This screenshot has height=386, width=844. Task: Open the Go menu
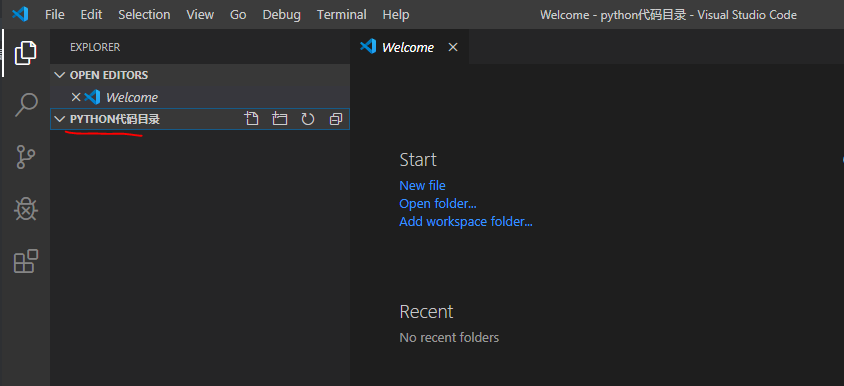pos(238,15)
